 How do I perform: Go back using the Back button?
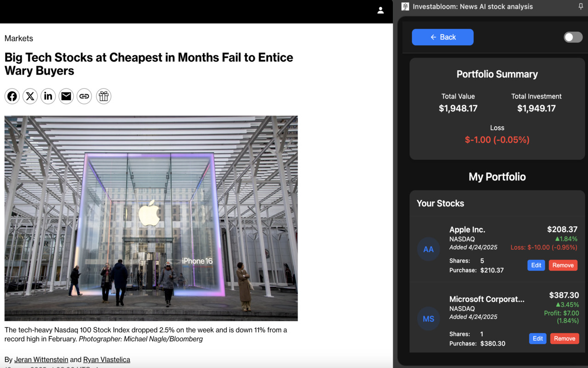coord(443,37)
